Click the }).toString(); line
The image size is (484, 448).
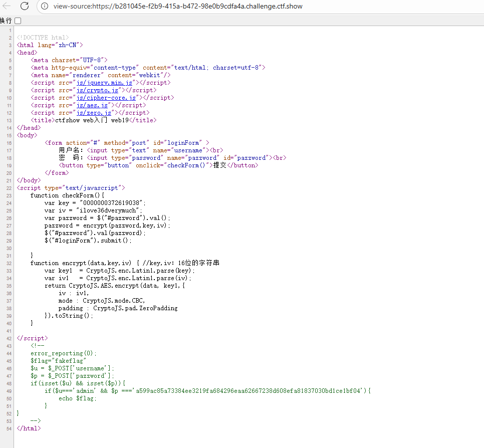tap(69, 316)
